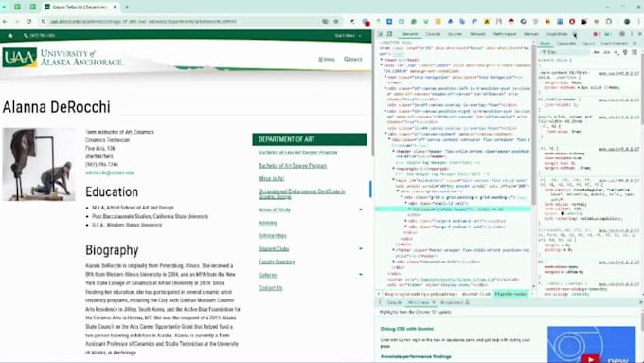The width and height of the screenshot is (644, 363).
Task: Click the h1.profile-header breadcrumb in DevTools
Action: click(510, 294)
